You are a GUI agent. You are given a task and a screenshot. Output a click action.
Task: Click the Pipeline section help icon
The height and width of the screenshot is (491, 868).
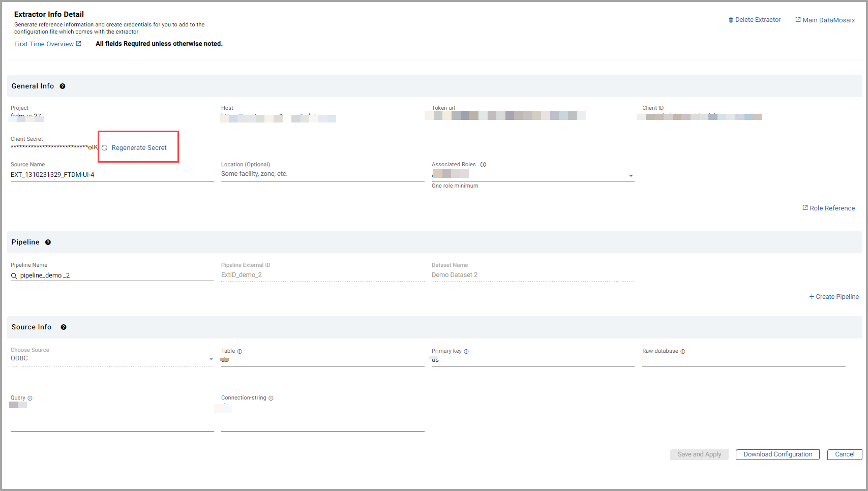pos(48,242)
